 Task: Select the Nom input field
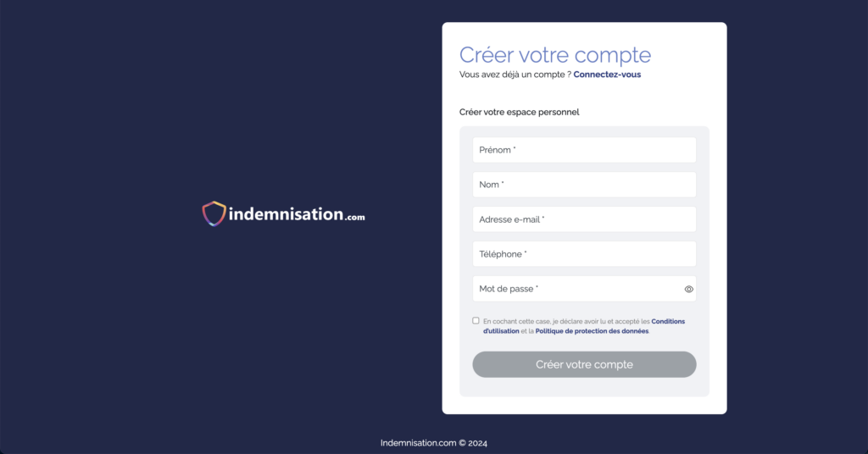click(584, 185)
